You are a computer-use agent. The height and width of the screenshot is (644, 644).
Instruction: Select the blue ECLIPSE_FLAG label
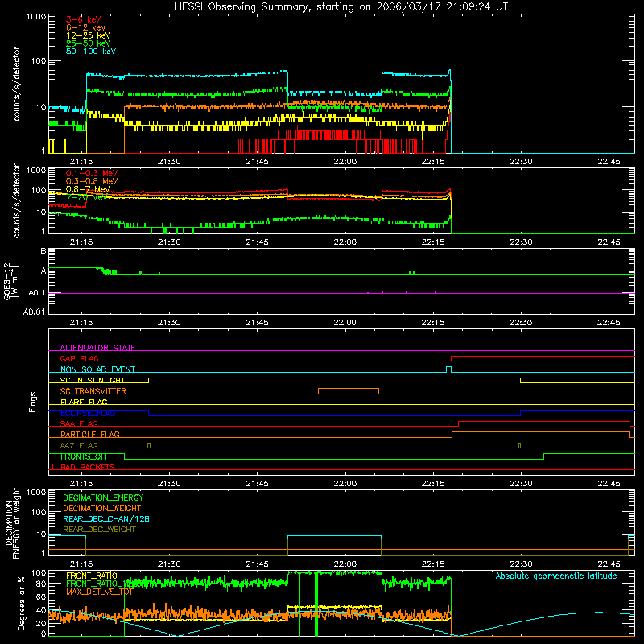point(88,413)
